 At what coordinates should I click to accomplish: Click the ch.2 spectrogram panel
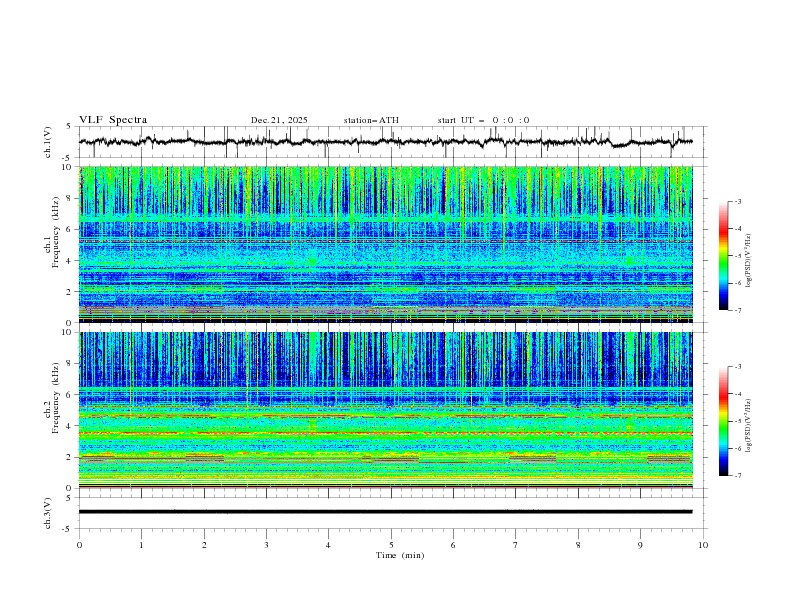tap(385, 410)
